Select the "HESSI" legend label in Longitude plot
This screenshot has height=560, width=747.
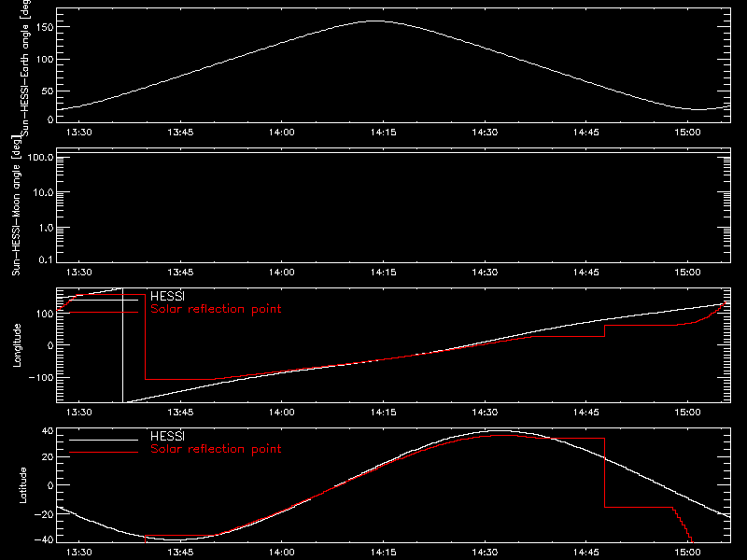[167, 296]
